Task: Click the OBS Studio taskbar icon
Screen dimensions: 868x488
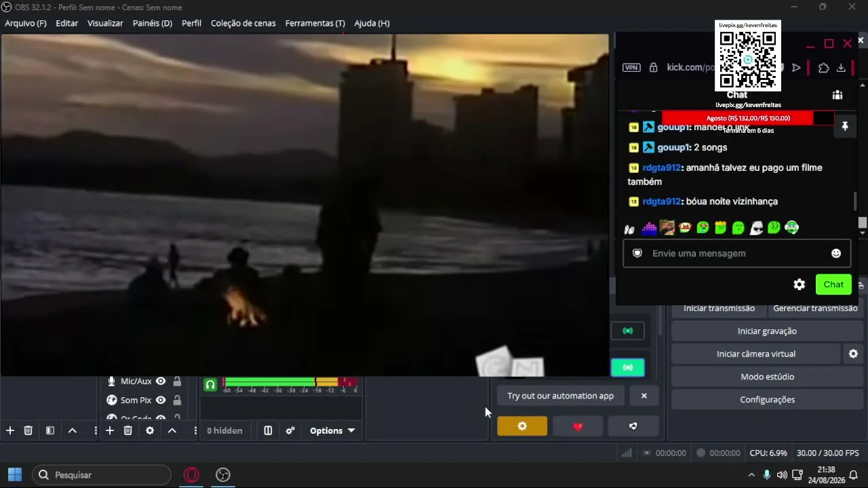Action: click(223, 475)
